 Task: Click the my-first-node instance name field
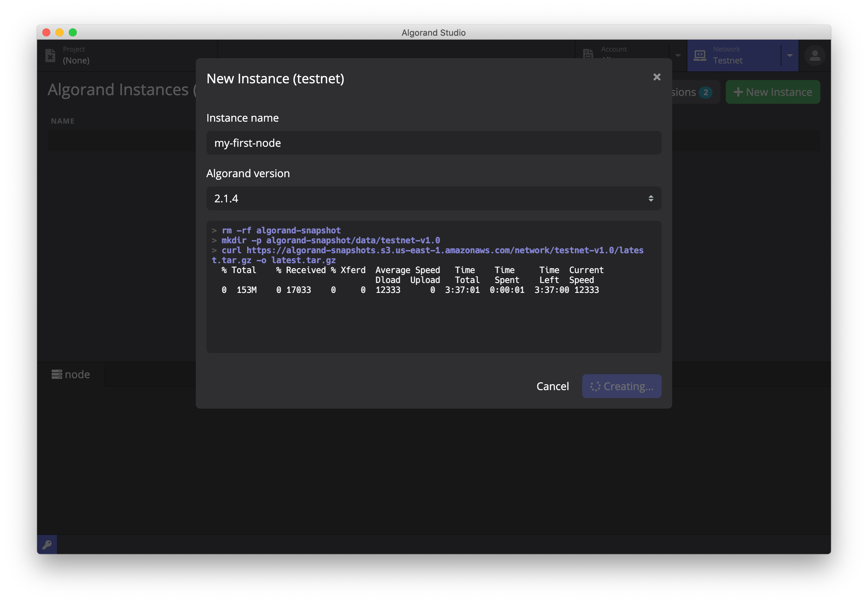pos(433,143)
